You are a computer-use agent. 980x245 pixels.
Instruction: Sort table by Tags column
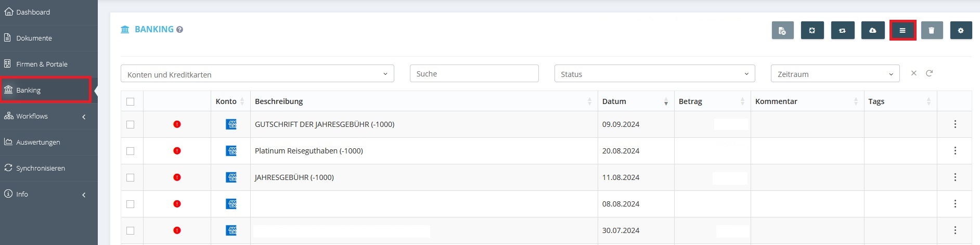point(900,101)
